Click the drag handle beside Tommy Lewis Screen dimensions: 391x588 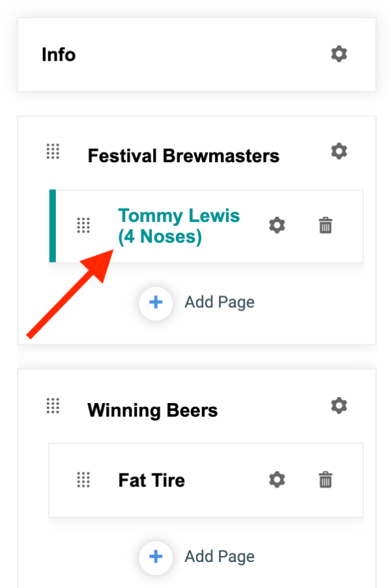coord(83,225)
